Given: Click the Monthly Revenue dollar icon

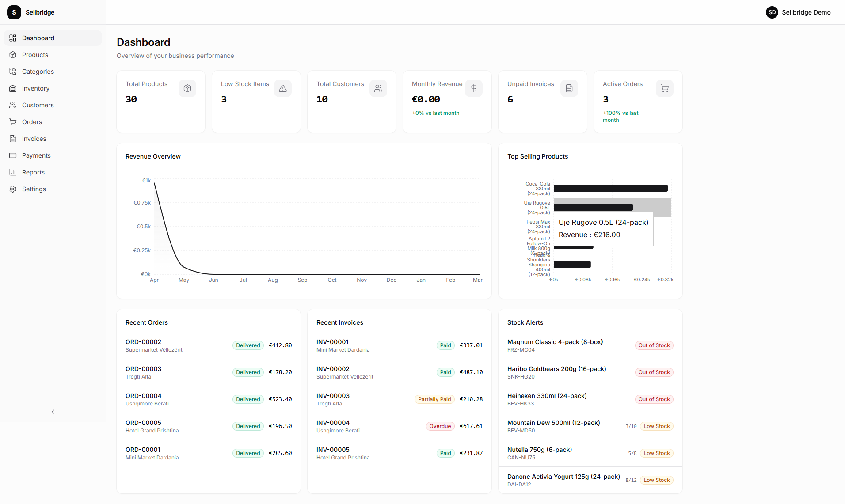Looking at the screenshot, I should [473, 88].
